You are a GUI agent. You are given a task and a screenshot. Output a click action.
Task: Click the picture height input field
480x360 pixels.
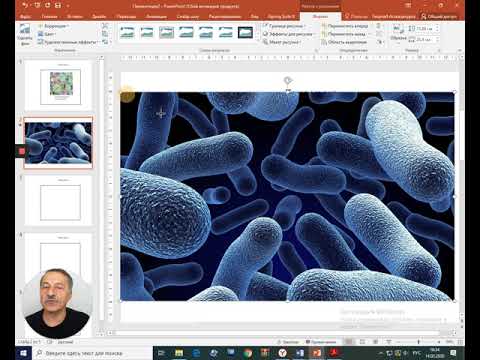pos(425,29)
